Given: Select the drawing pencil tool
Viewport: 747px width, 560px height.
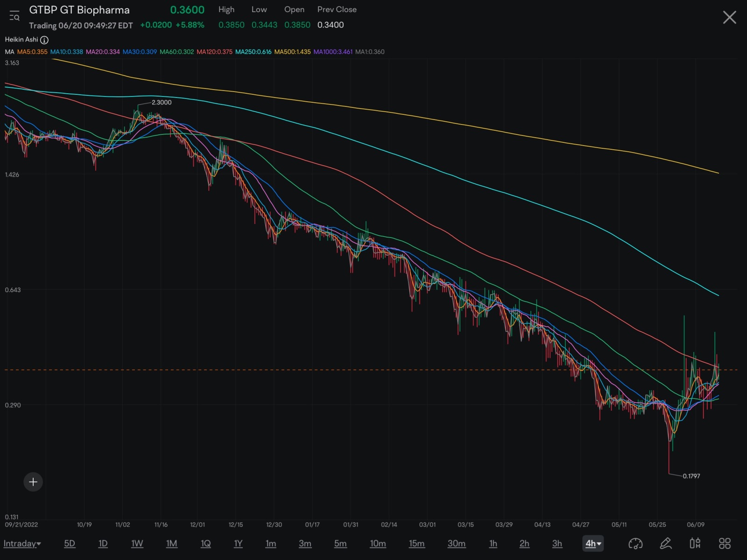Looking at the screenshot, I should pos(666,544).
